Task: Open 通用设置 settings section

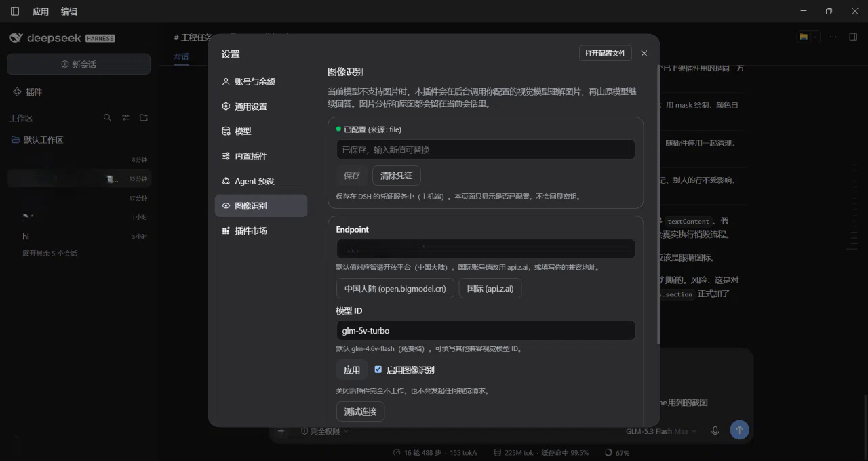Action: [x=261, y=106]
